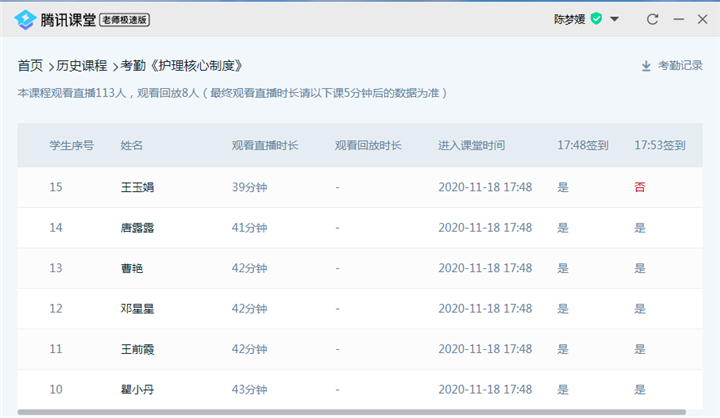Screen dimensions: 720x418
Task: Click the download attendance record icon
Action: [646, 66]
